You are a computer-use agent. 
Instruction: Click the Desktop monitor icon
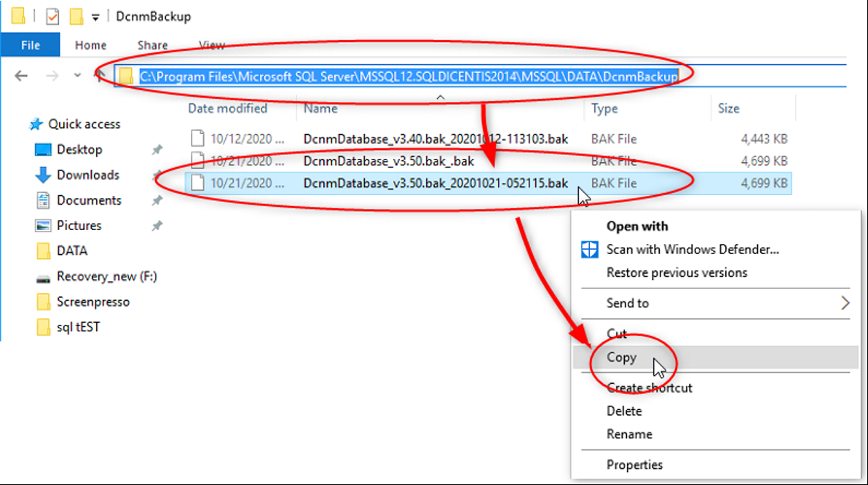coord(43,149)
